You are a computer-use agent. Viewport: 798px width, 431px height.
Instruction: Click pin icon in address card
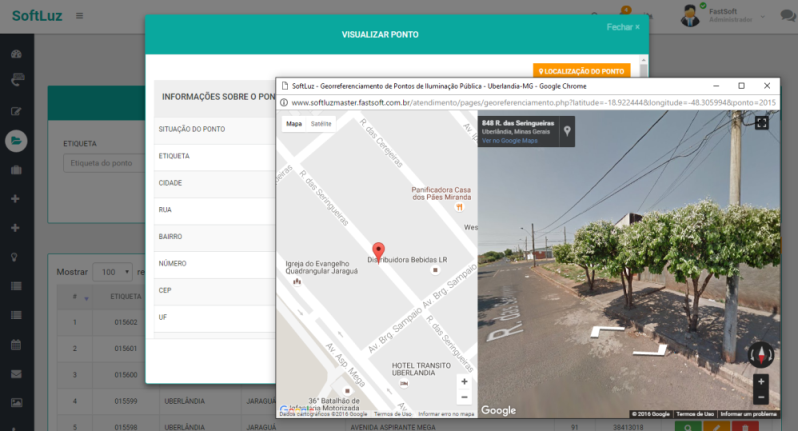point(567,131)
